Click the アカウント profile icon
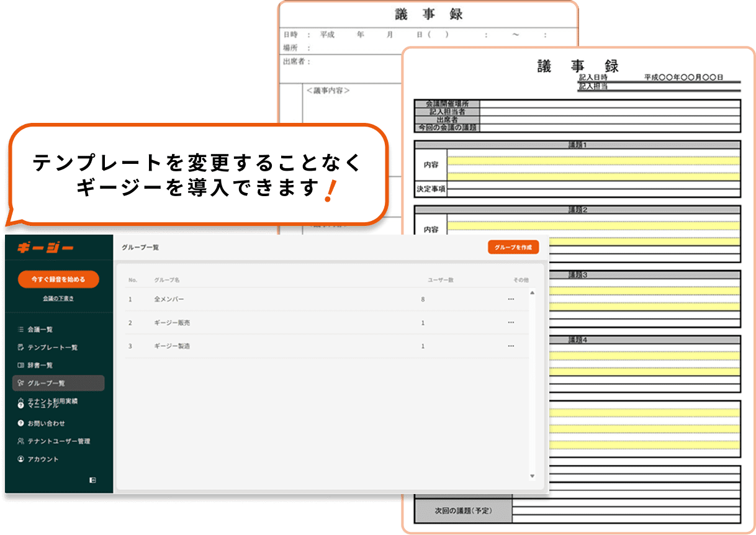756x535 pixels. [x=20, y=459]
